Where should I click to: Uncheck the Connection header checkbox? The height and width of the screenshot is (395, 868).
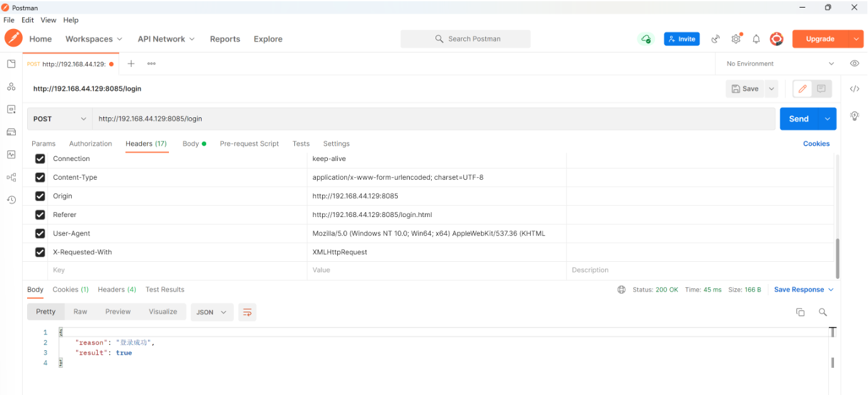point(40,159)
